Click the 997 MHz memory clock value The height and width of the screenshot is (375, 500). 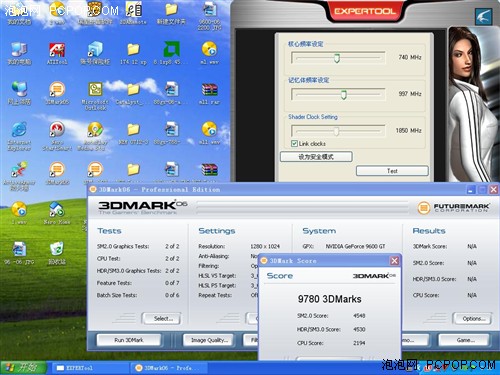[410, 94]
